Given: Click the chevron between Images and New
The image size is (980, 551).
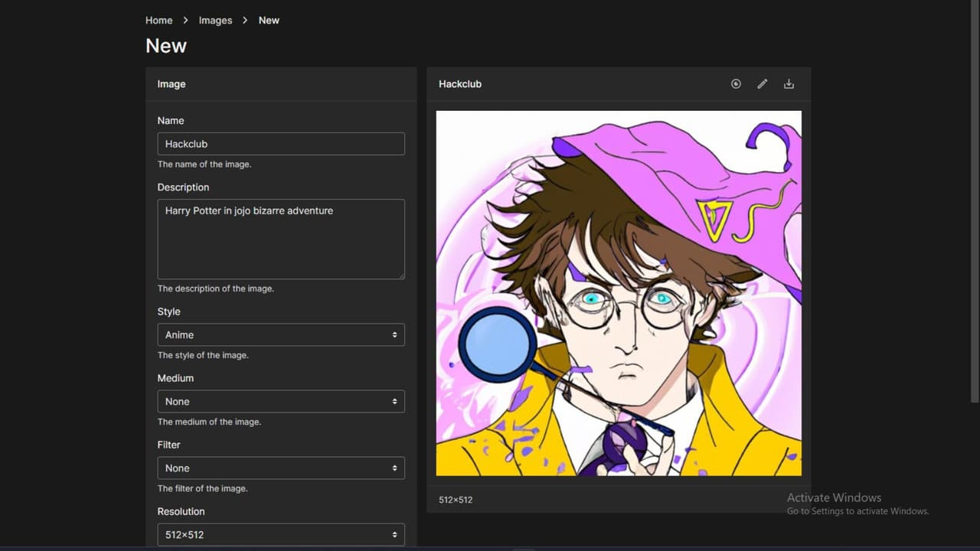Looking at the screenshot, I should [245, 21].
